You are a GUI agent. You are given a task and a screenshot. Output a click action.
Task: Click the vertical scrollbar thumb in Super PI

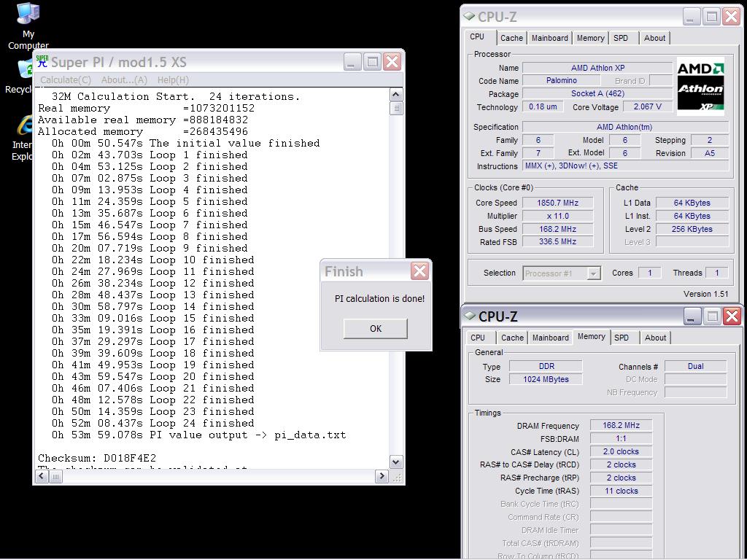(396, 108)
